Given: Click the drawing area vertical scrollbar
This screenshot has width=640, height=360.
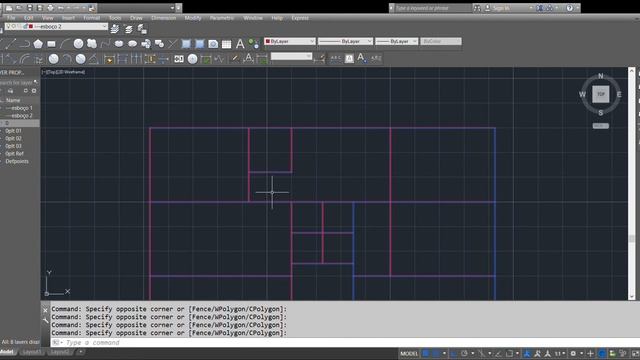Looking at the screenshot, I should (631, 184).
